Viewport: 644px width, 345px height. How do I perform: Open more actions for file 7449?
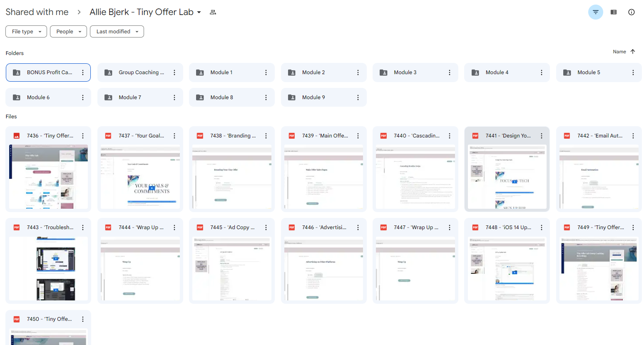coord(633,227)
